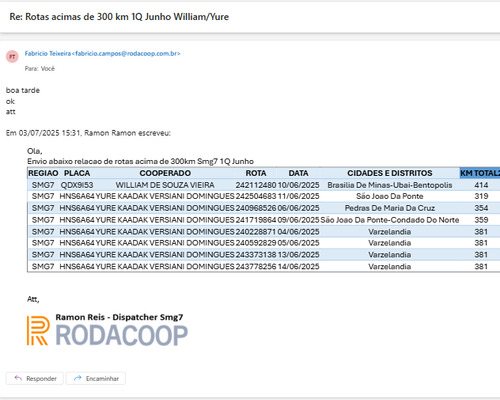
Task: Click route number 240228871
Action: coord(256,232)
